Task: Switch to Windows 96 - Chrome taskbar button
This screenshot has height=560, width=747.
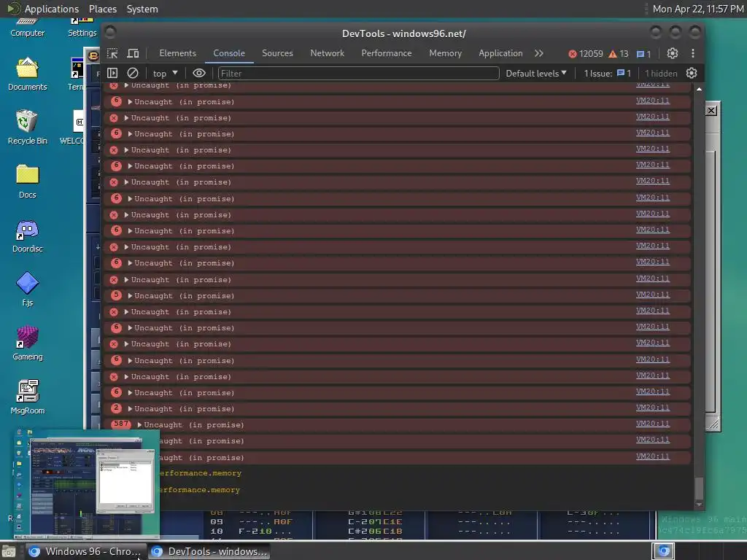Action: pos(86,551)
